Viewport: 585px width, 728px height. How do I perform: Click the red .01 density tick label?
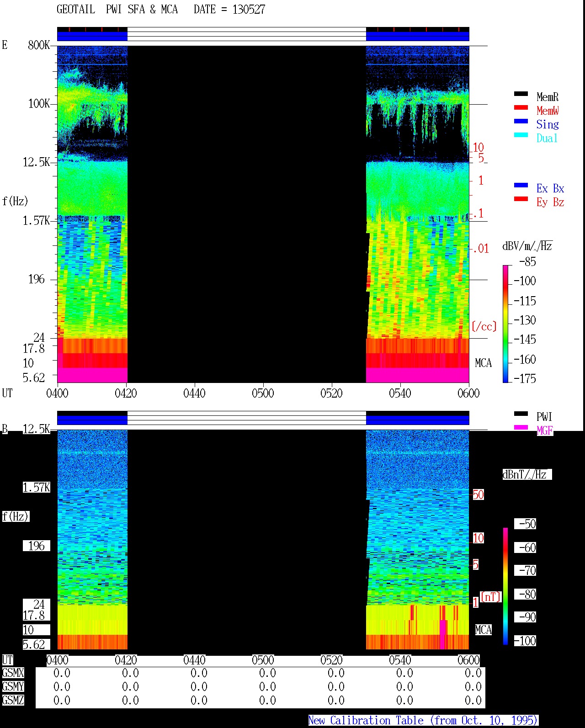(x=480, y=249)
